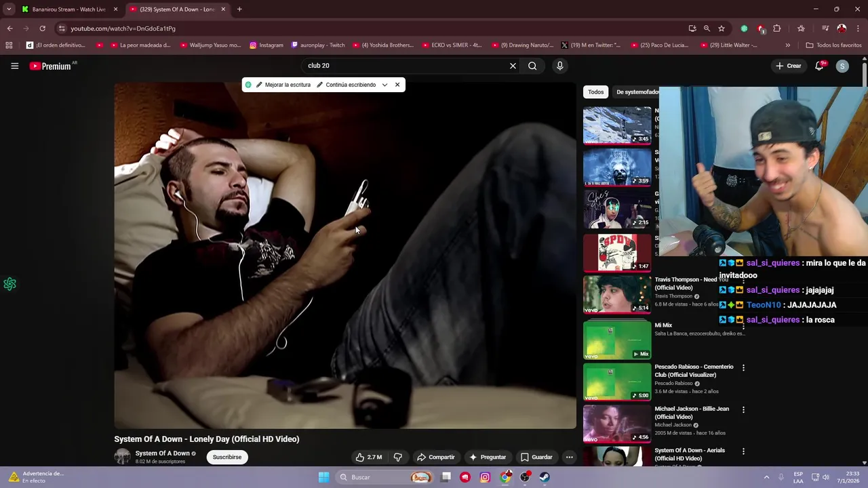The width and height of the screenshot is (868, 488).
Task: Click 'Mejorar la escritura' suggestion
Action: [x=283, y=85]
